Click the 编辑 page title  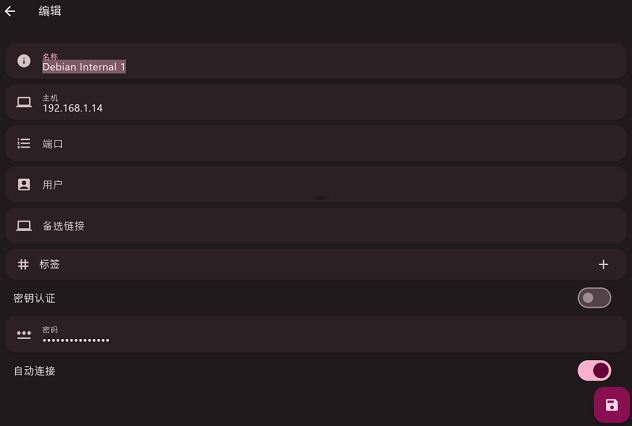(x=50, y=11)
